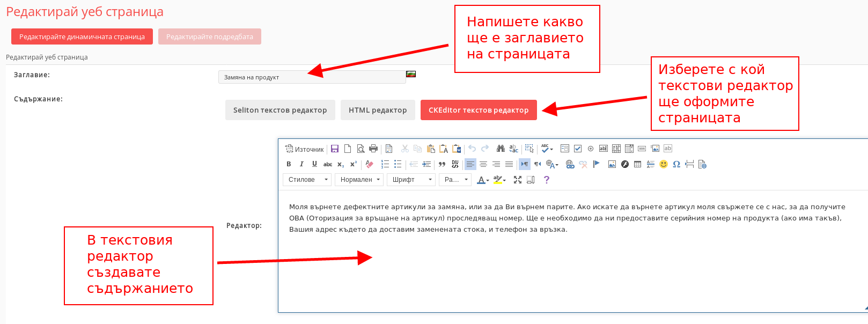Toggle Source view (Източник)
Screen dimensions: 868x324
305,149
